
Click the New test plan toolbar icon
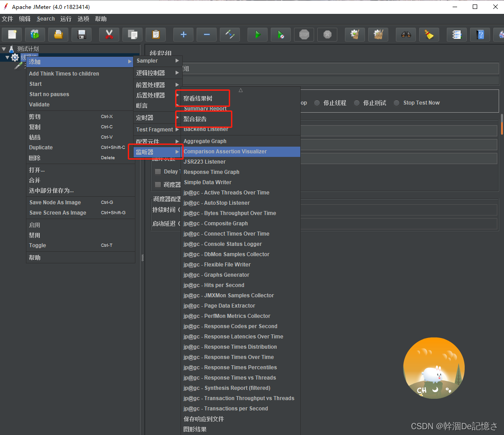coord(12,34)
